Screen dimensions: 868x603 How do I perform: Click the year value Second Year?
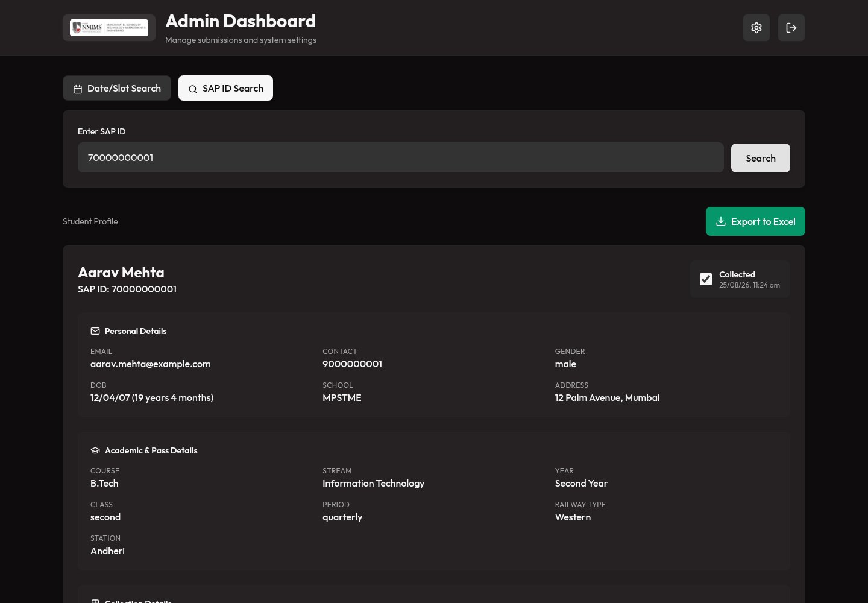click(x=581, y=484)
